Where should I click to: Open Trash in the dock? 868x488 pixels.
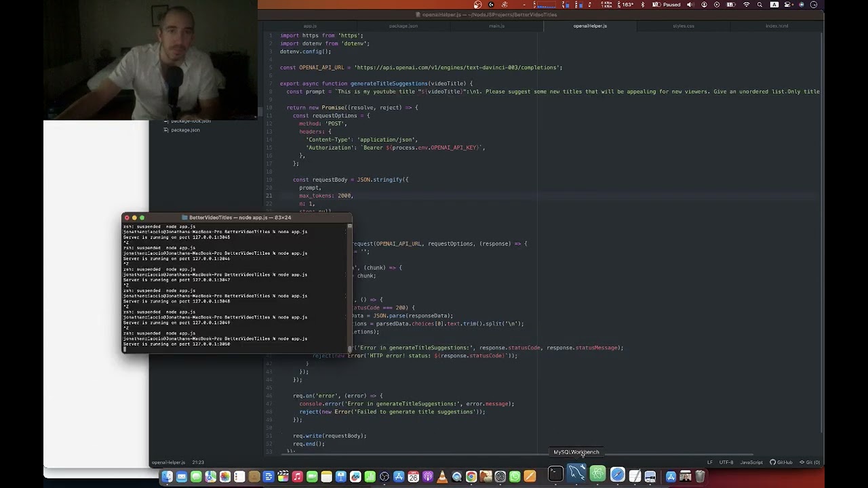(700, 476)
